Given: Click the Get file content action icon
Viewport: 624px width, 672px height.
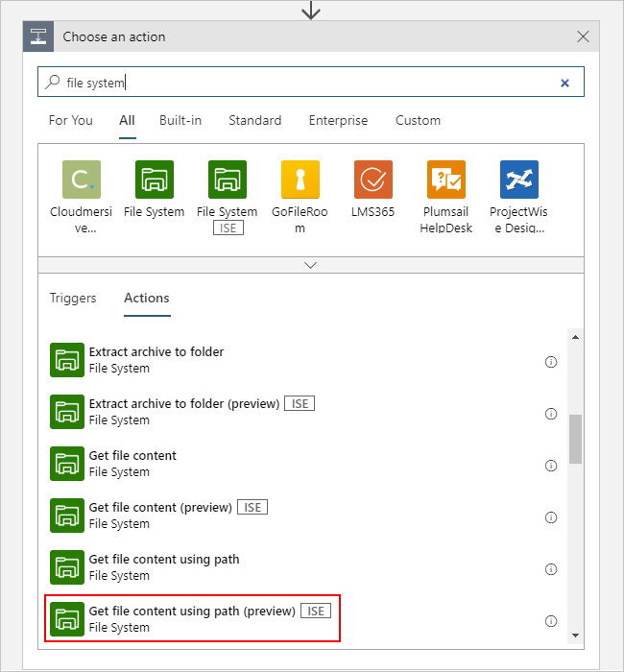Looking at the screenshot, I should tap(67, 464).
